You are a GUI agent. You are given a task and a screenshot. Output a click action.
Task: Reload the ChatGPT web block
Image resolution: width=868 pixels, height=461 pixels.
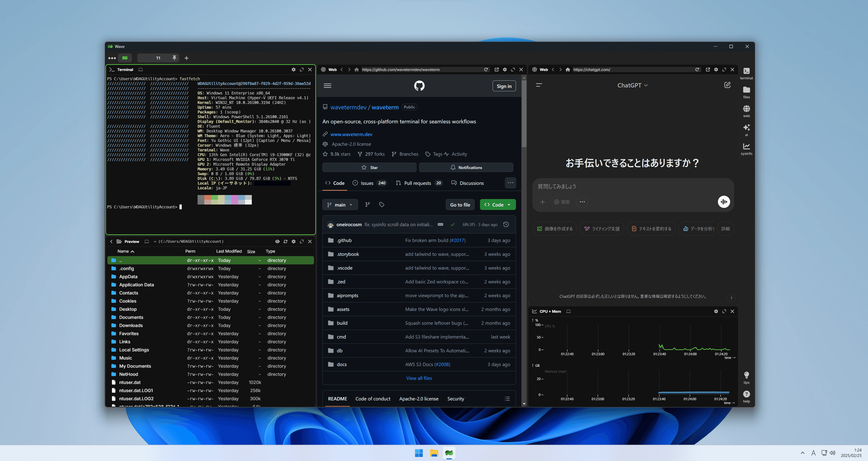click(x=697, y=69)
